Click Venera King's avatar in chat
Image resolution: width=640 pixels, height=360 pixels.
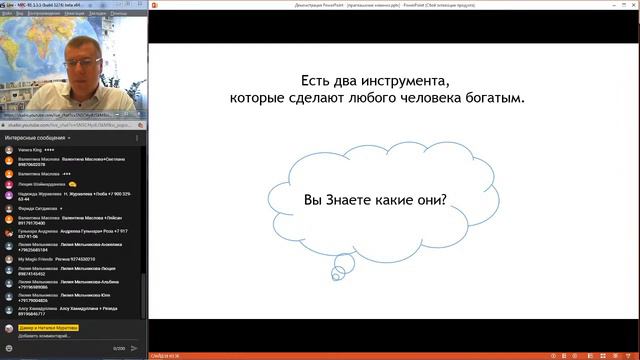tap(9, 150)
